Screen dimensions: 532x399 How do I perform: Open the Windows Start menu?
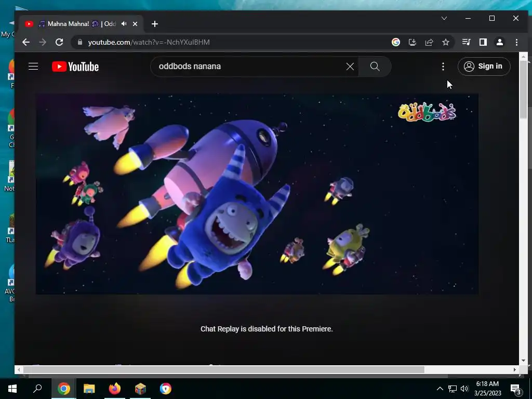(12, 389)
